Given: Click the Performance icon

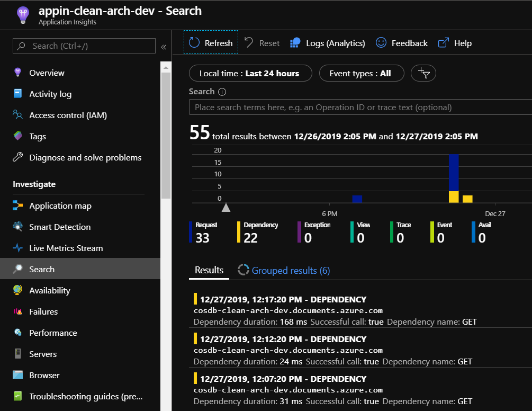Looking at the screenshot, I should 17,332.
